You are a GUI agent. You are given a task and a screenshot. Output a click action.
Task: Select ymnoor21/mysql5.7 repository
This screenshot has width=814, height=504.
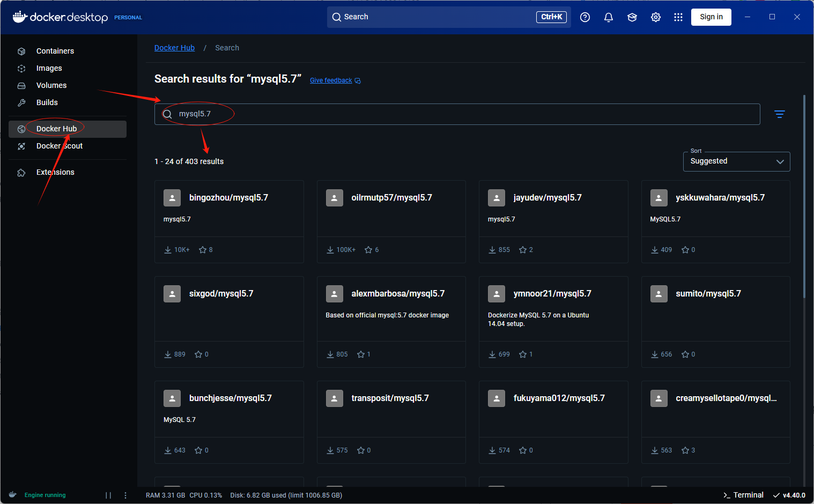click(553, 322)
